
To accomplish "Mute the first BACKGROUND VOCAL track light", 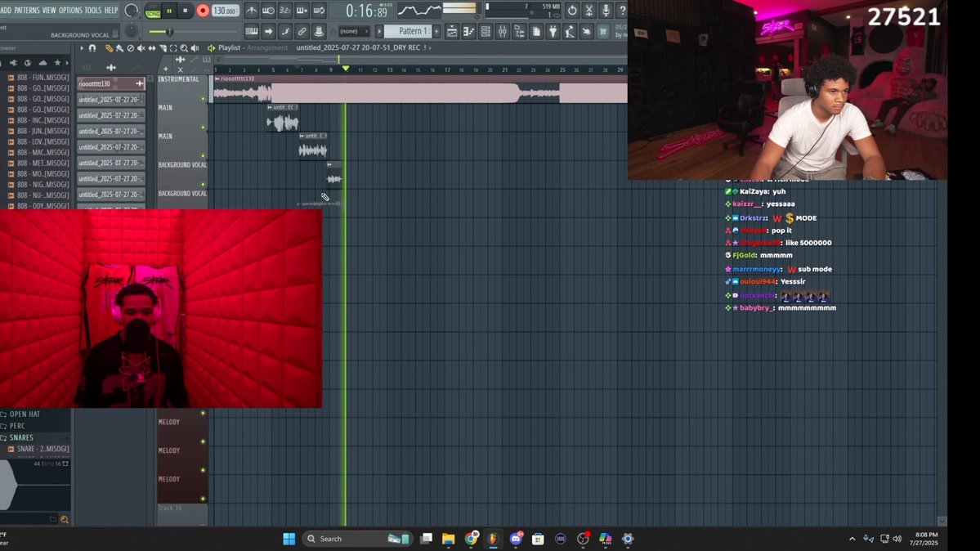I will tap(203, 185).
